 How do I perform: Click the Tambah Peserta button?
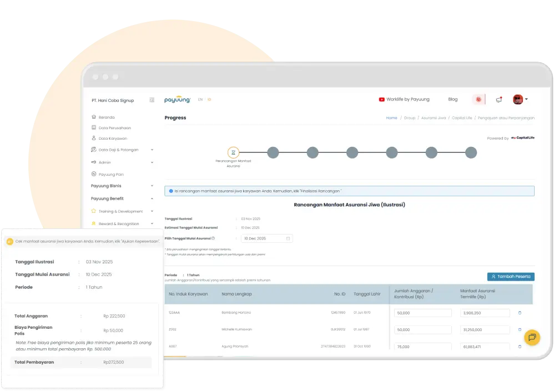[x=511, y=276]
